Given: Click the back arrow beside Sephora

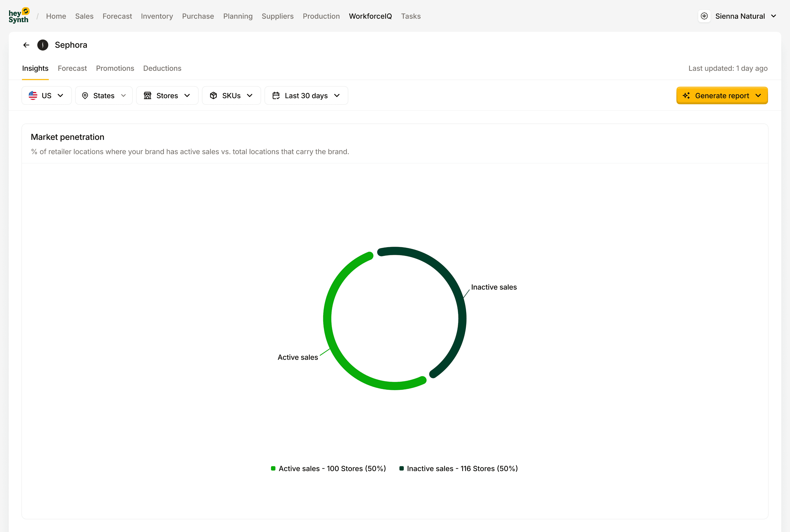Looking at the screenshot, I should [26, 45].
